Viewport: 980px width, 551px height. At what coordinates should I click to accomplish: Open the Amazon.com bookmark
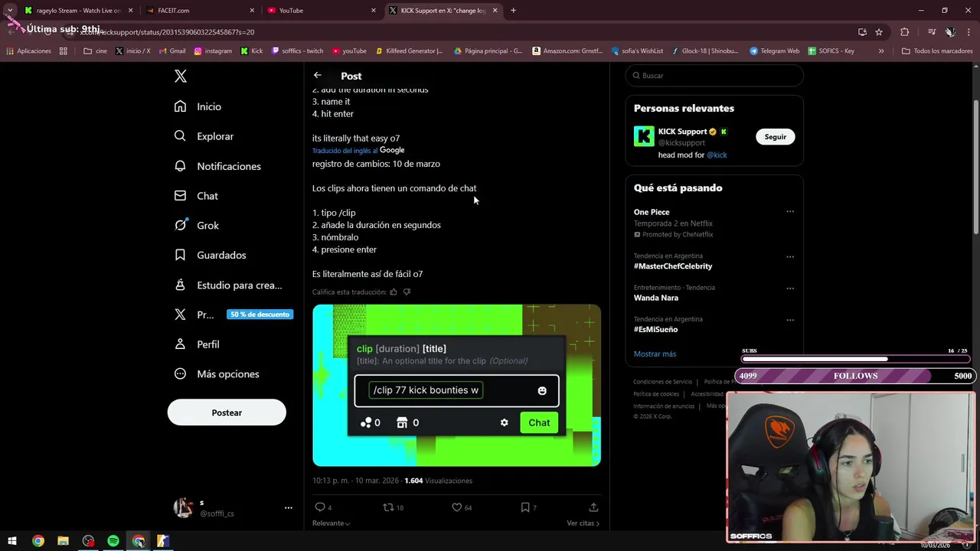coord(567,51)
